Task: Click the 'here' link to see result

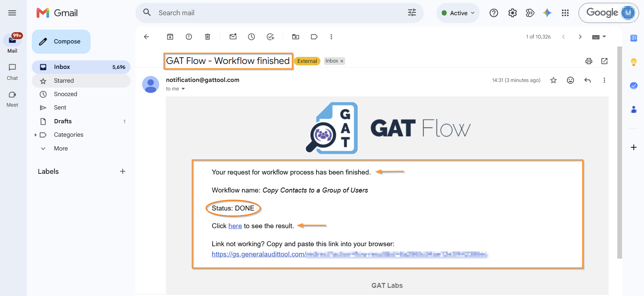Action: [x=235, y=226]
